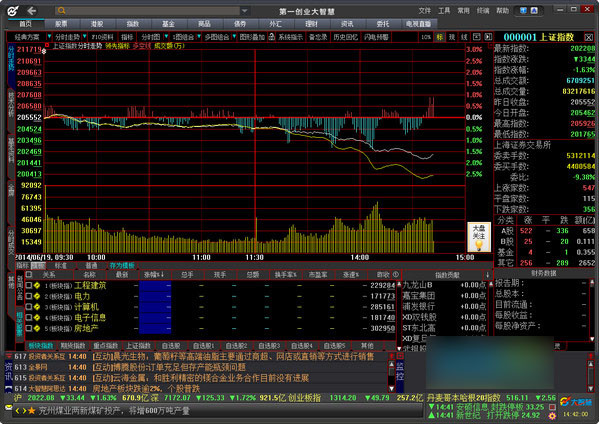Switch to the 电视直播 tab
Screen dimensions: 599x424
pos(418,24)
